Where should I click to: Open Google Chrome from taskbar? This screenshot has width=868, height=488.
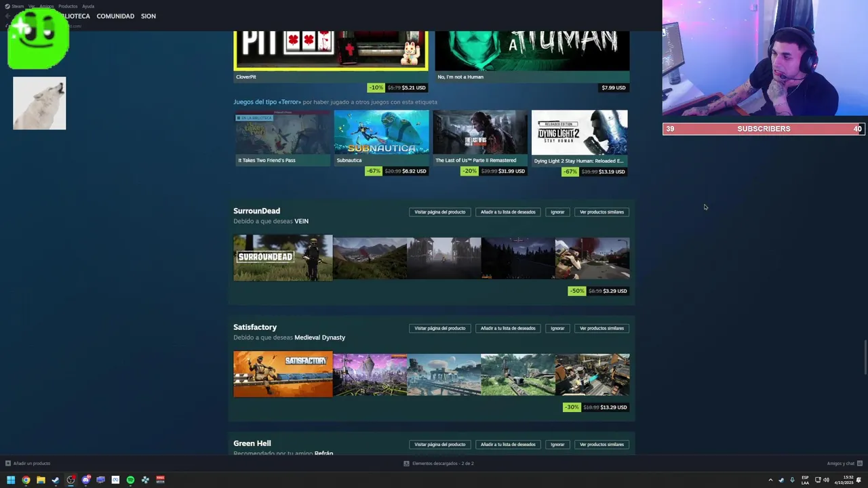click(x=26, y=480)
